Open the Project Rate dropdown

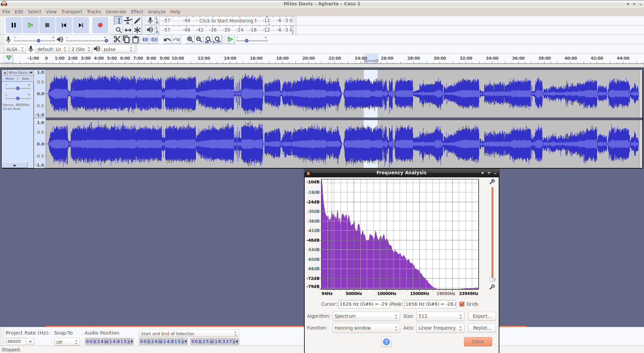(x=30, y=342)
